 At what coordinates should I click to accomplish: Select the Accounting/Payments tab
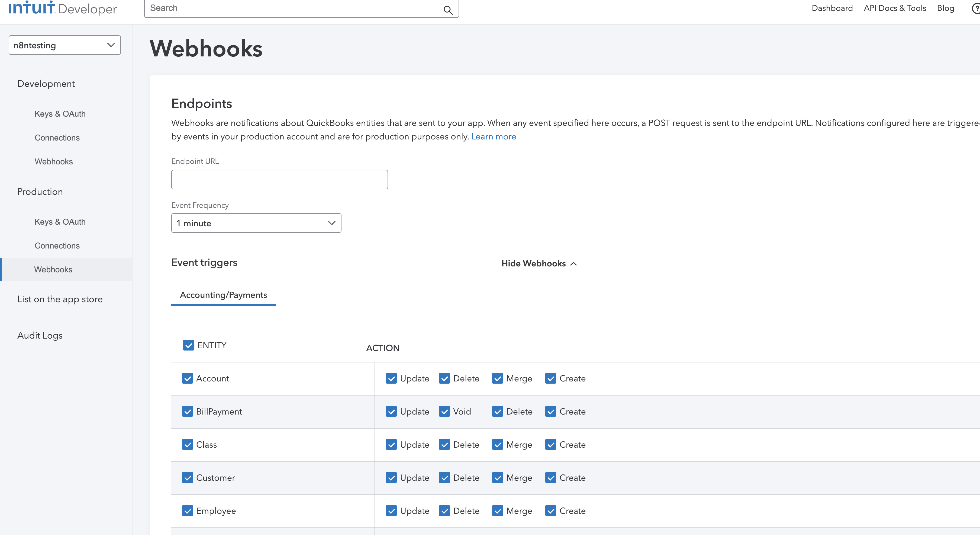[223, 295]
